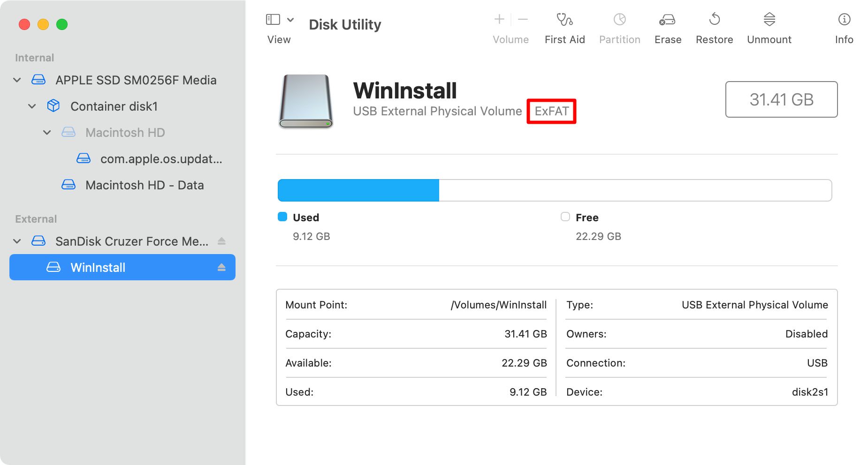Click the Free space legend circle
This screenshot has height=465, width=868.
pos(565,217)
